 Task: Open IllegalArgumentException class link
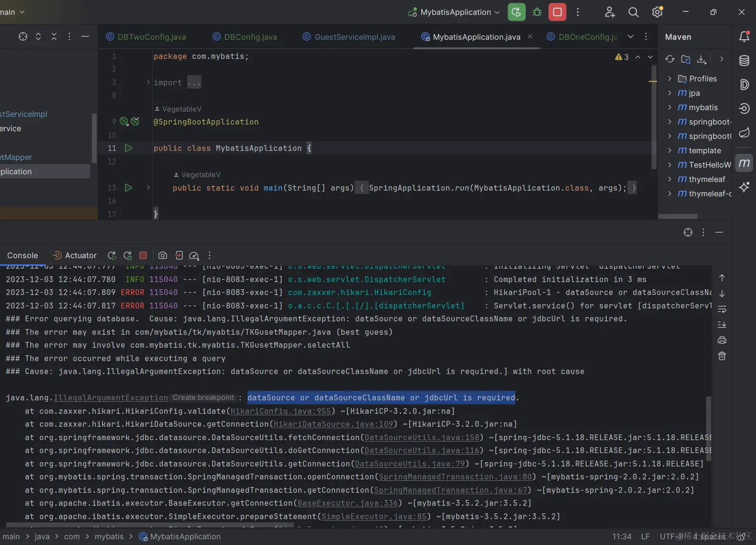(x=111, y=397)
